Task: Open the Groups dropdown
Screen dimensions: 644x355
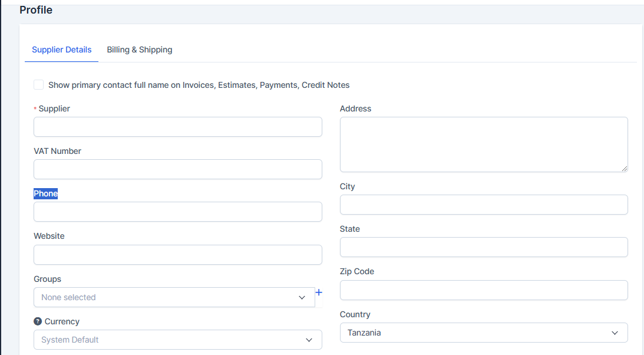Action: [174, 297]
